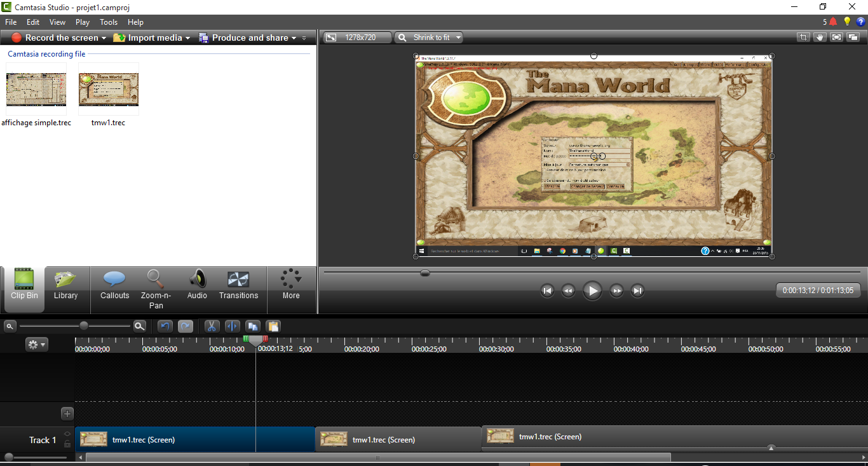Step backward one frame
868x466 pixels.
coord(568,291)
